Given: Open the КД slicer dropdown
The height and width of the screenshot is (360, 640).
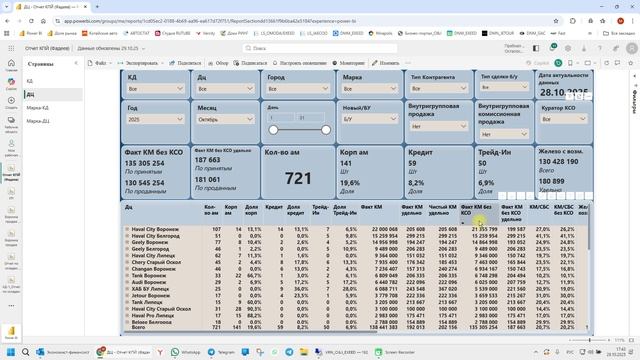Looking at the screenshot, I should tap(155, 89).
